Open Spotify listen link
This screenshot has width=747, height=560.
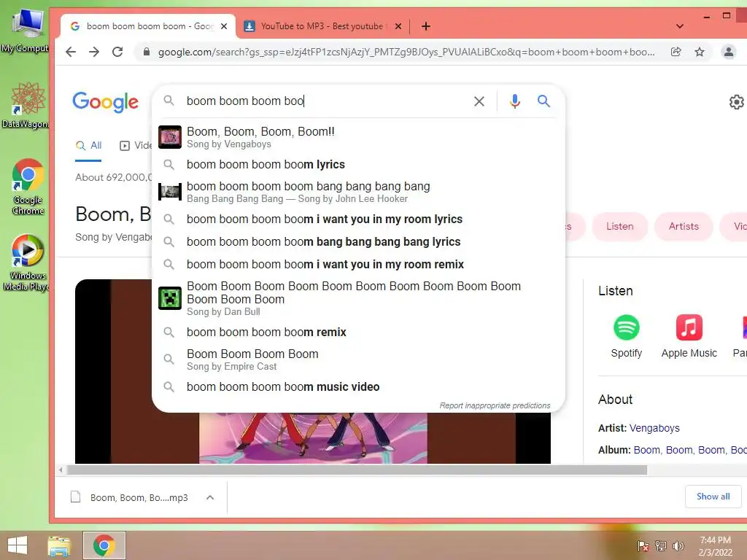(627, 336)
